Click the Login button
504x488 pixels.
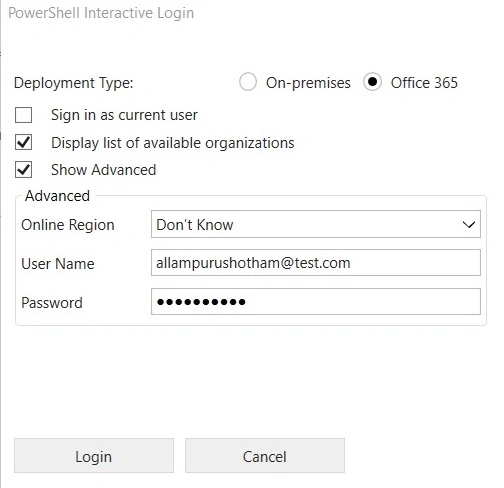tap(94, 456)
